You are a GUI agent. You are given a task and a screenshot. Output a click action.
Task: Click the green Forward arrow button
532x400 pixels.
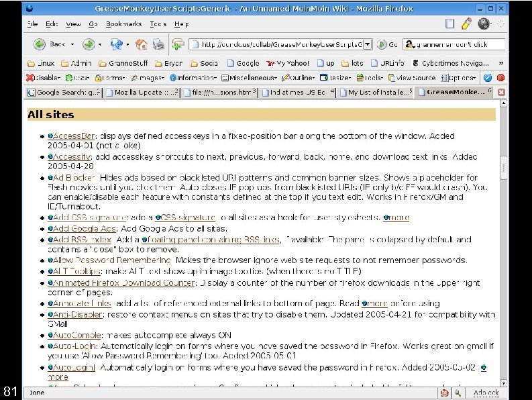point(89,44)
